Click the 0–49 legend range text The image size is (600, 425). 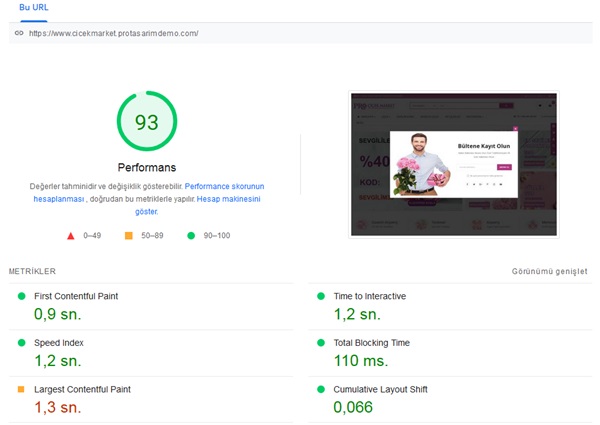pos(92,236)
